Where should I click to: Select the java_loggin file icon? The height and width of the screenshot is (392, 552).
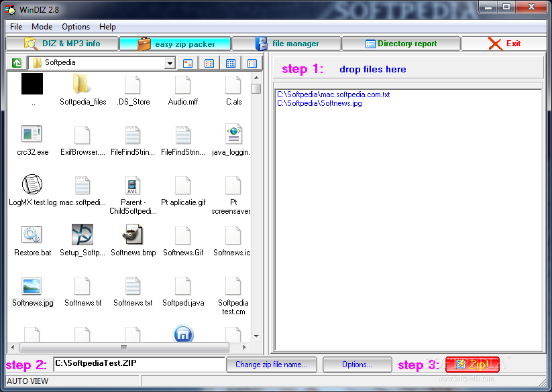234,134
